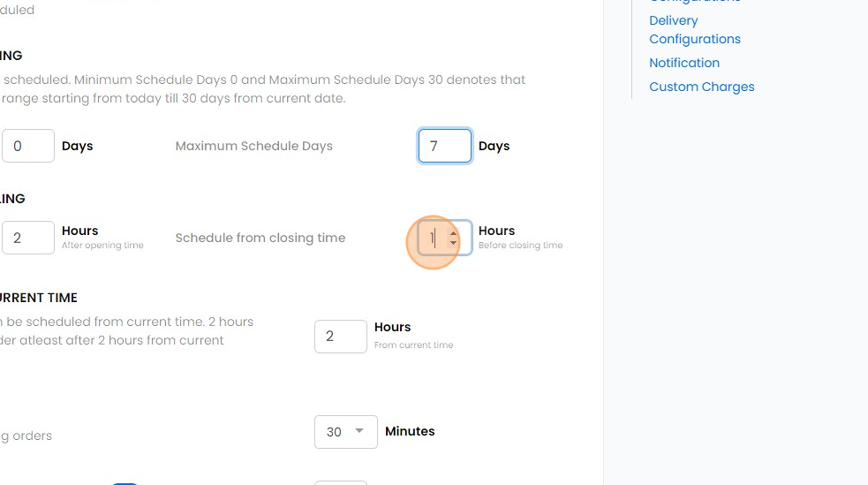Focus the Maximum Schedule Days field
Image resolution: width=868 pixels, height=485 pixels.
coord(444,147)
